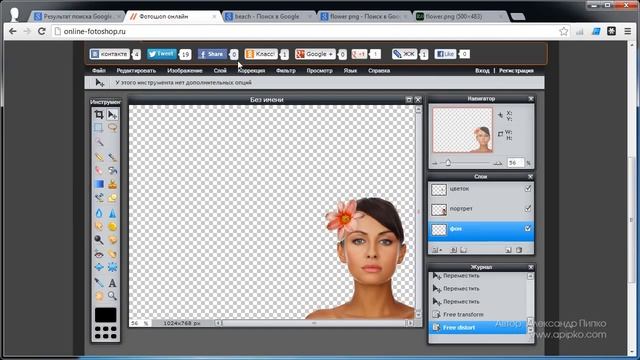This screenshot has height=360, width=640.
Task: Open the Справка menu
Action: coord(379,71)
